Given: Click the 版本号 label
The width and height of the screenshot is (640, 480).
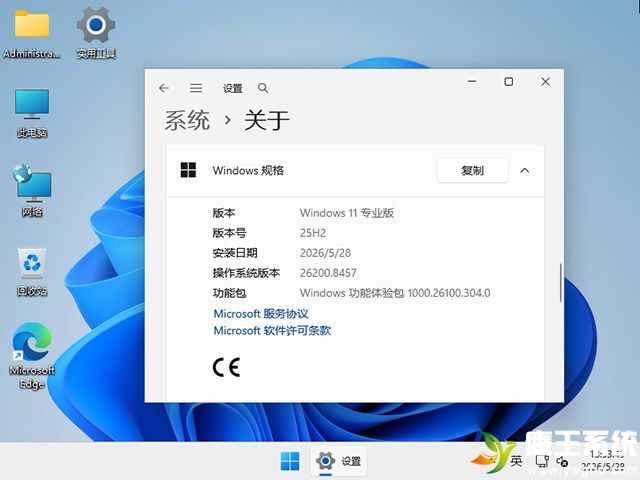Looking at the screenshot, I should (x=229, y=233).
